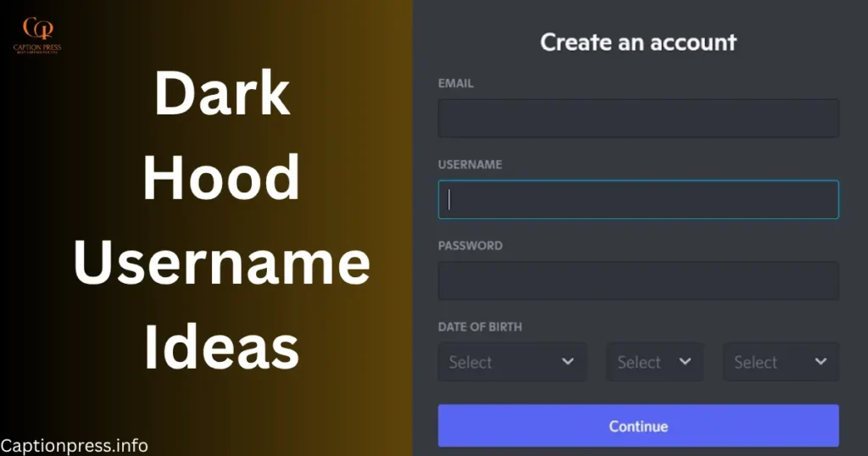Open the third Date of Birth Select dropdown
This screenshot has height=456, width=868.
click(780, 362)
